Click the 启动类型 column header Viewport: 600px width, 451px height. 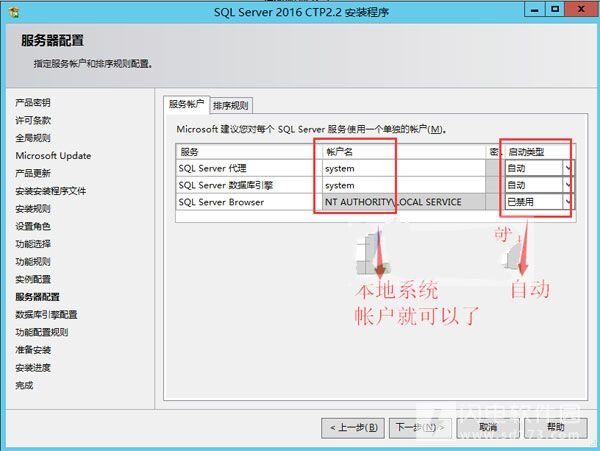pos(540,152)
